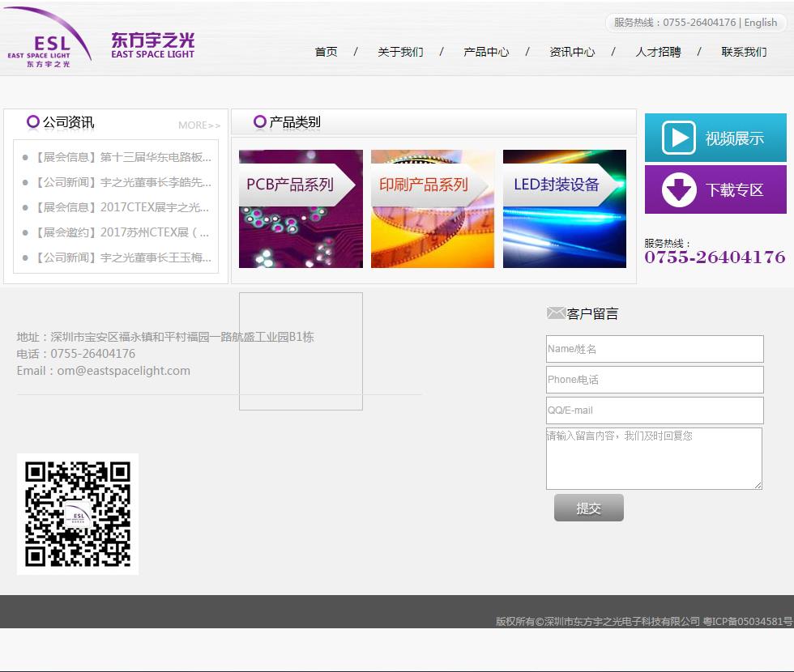
Task: Open the 关于我们 menu item
Action: click(400, 52)
